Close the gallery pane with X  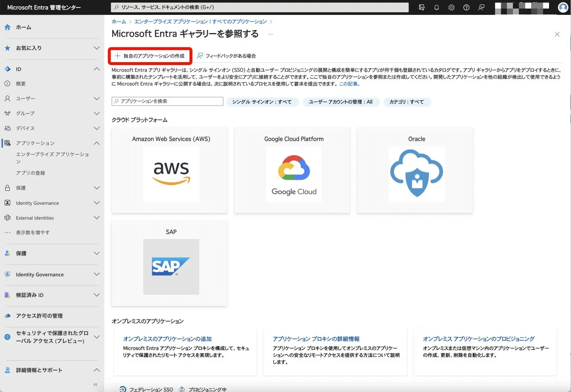click(x=557, y=34)
